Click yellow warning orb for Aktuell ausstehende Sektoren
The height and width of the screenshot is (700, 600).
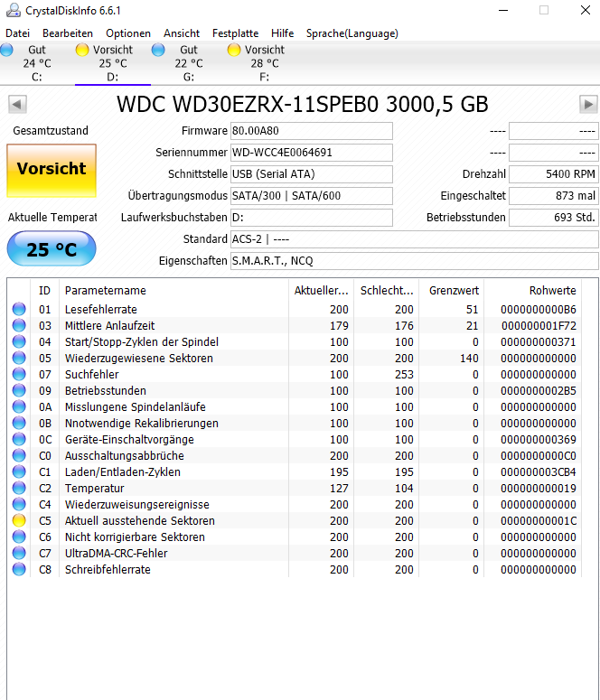click(19, 520)
